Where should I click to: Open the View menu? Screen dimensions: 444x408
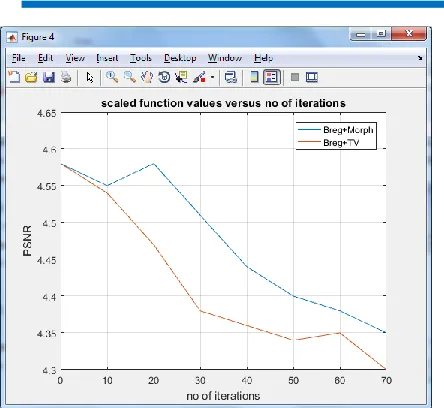tap(75, 58)
